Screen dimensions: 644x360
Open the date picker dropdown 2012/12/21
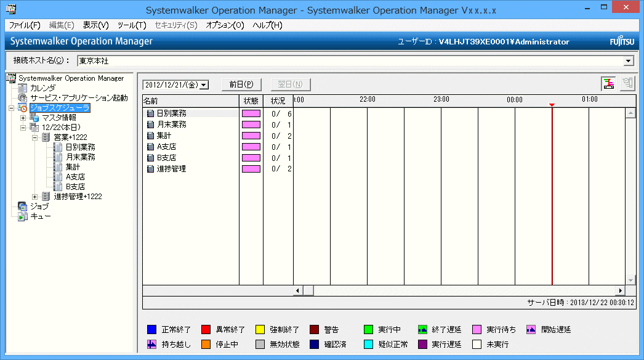(x=204, y=85)
